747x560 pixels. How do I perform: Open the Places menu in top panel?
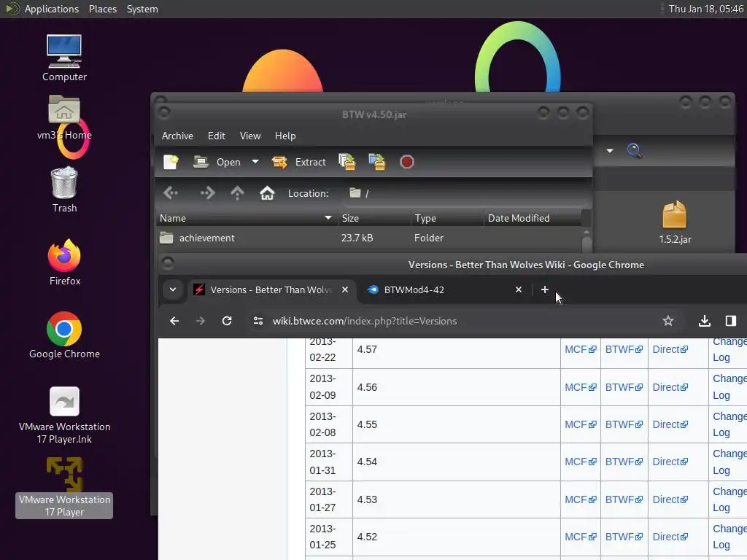click(x=102, y=9)
